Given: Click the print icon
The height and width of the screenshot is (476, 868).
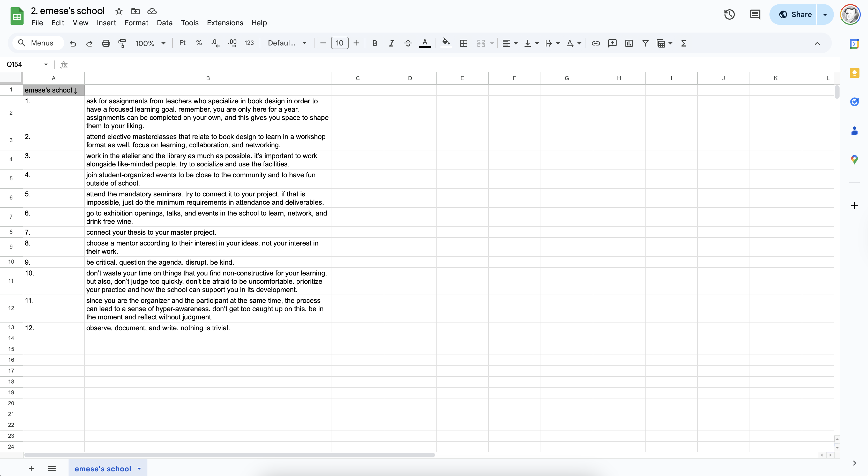Looking at the screenshot, I should pyautogui.click(x=106, y=43).
